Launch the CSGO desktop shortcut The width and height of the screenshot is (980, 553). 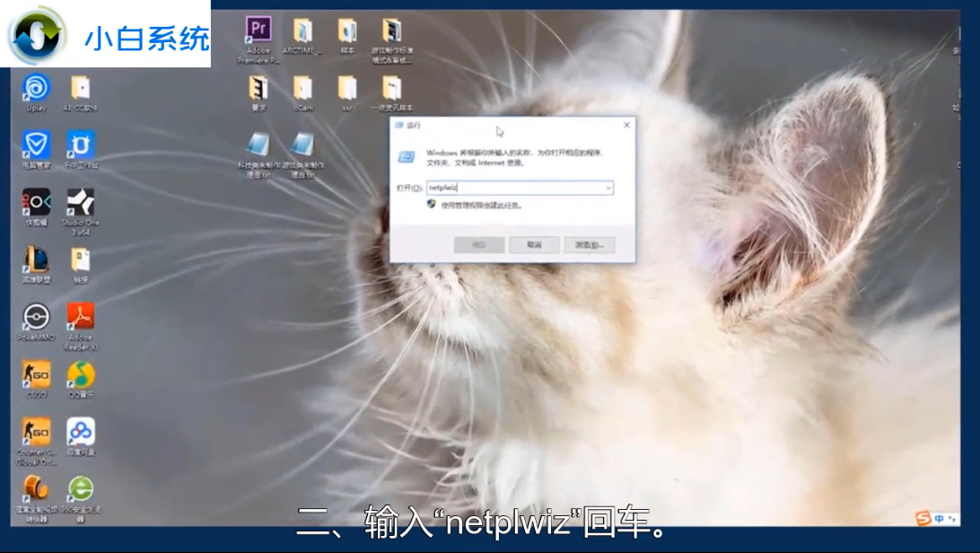tap(36, 374)
